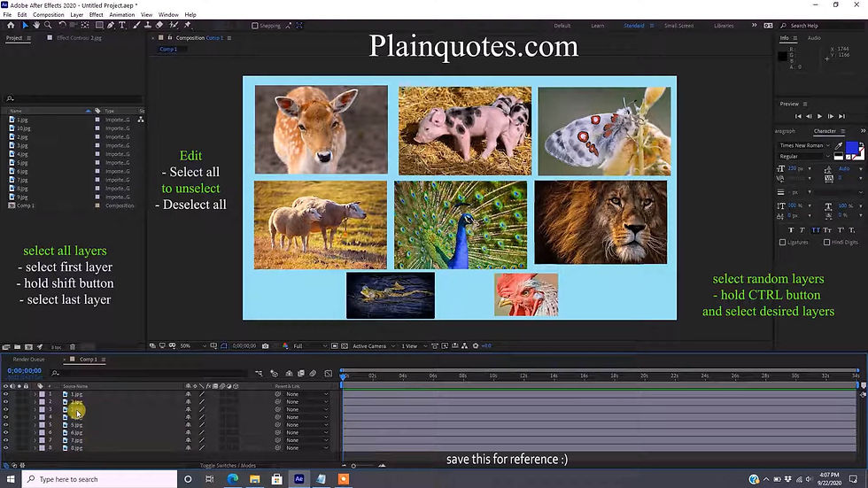Open the parent None dropdown for layer 1.jpg
The height and width of the screenshot is (488, 868).
coord(306,394)
